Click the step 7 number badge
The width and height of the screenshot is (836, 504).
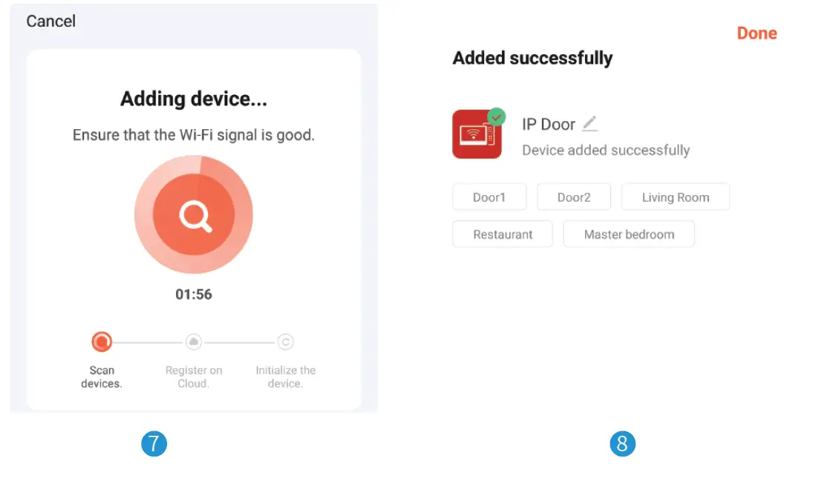pyautogui.click(x=154, y=445)
